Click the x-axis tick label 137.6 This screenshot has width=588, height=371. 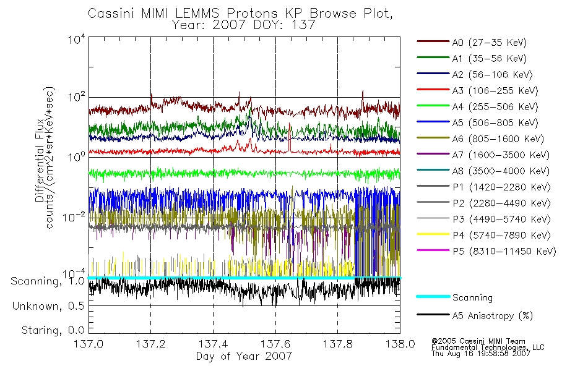pyautogui.click(x=275, y=344)
